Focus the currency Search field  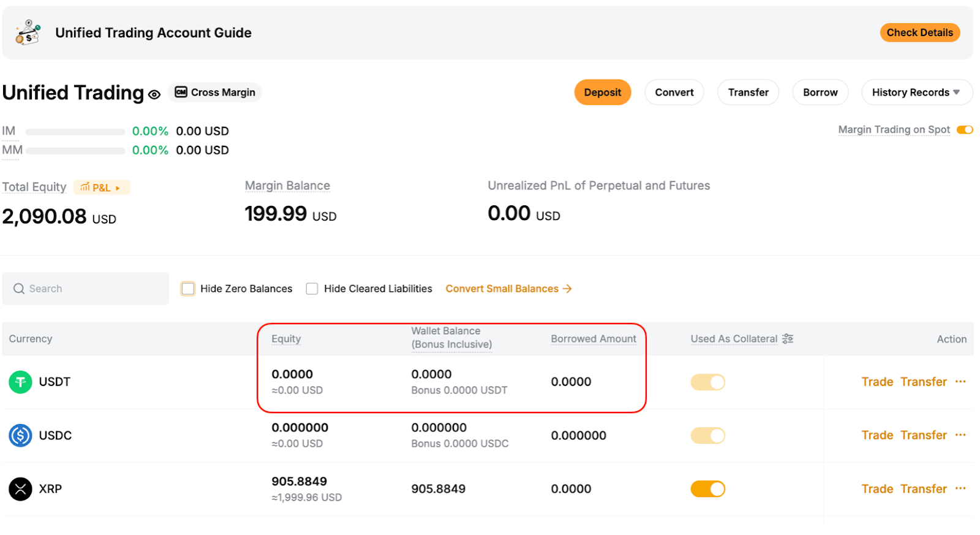[x=92, y=289]
